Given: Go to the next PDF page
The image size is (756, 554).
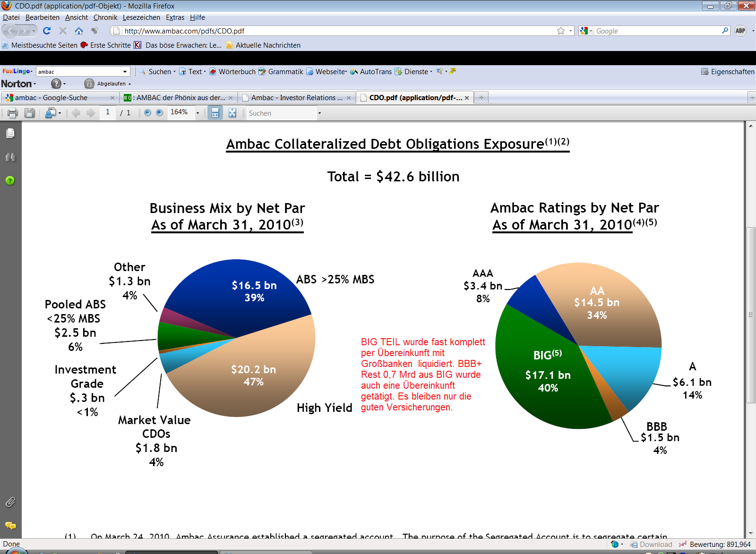Looking at the screenshot, I should pos(91,113).
